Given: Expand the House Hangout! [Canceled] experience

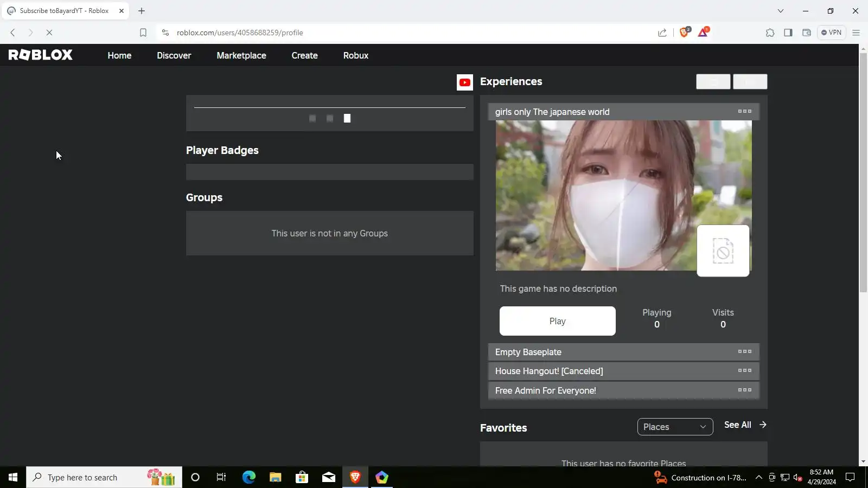Looking at the screenshot, I should coord(624,371).
